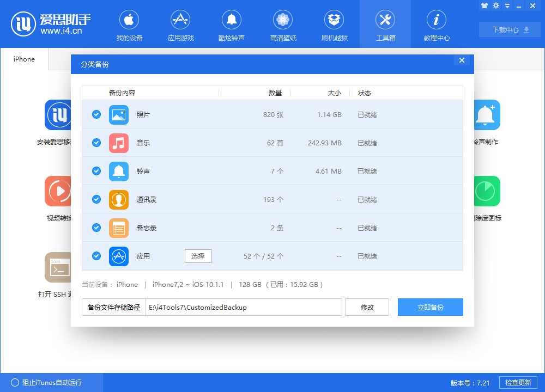Open the 酷炫铃声 ringtones section
The width and height of the screenshot is (545, 392).
click(x=231, y=24)
